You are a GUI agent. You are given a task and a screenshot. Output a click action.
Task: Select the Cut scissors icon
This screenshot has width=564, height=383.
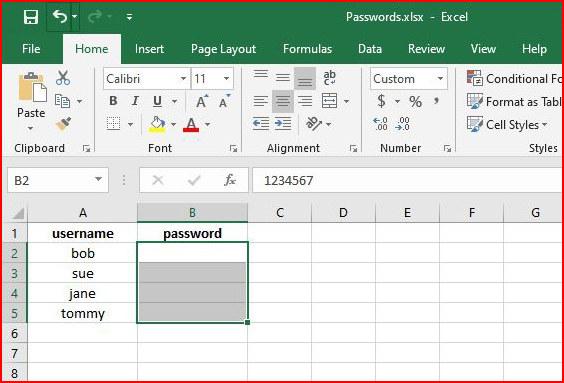coord(63,78)
